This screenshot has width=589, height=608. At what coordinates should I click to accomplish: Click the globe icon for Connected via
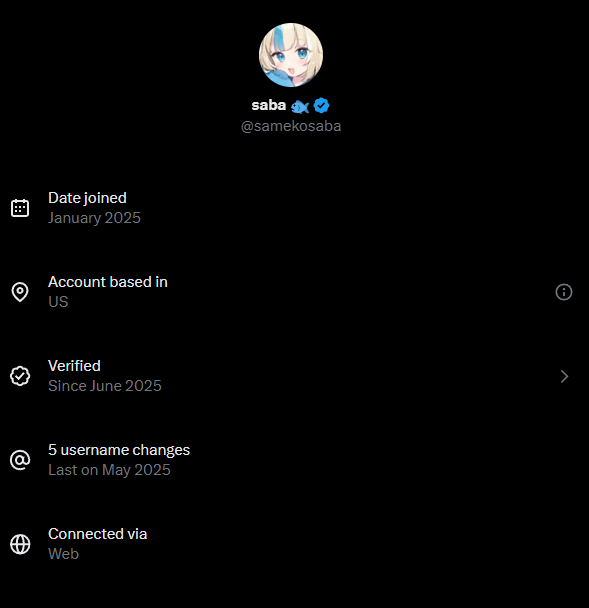click(20, 544)
